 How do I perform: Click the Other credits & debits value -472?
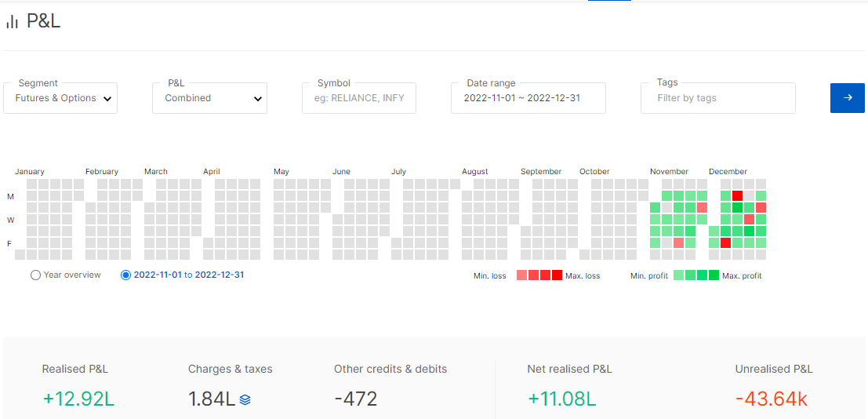point(356,399)
